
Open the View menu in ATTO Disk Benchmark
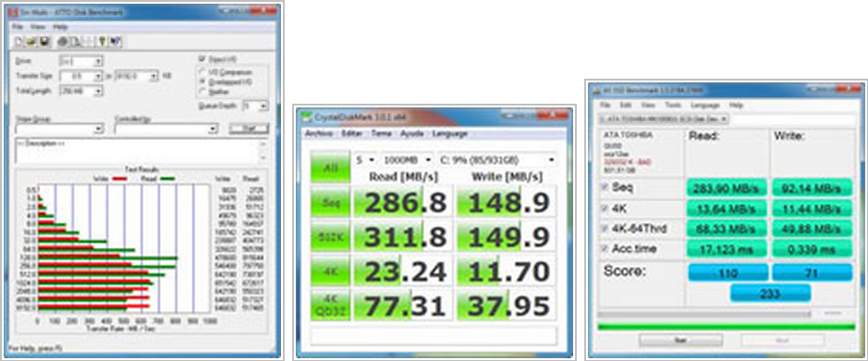pos(38,27)
